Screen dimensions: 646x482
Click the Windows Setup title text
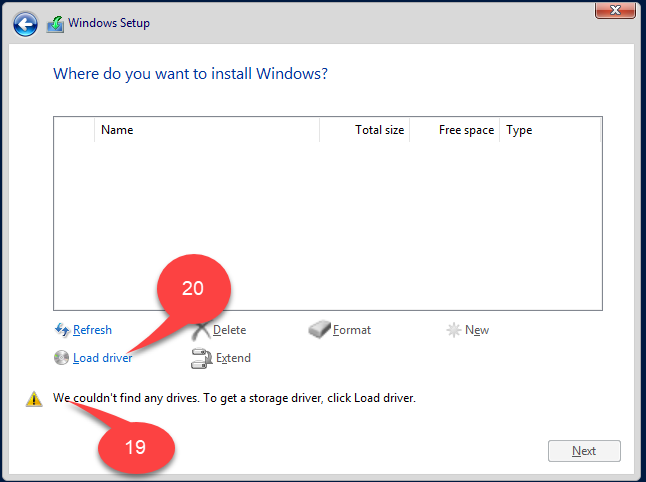click(x=109, y=23)
